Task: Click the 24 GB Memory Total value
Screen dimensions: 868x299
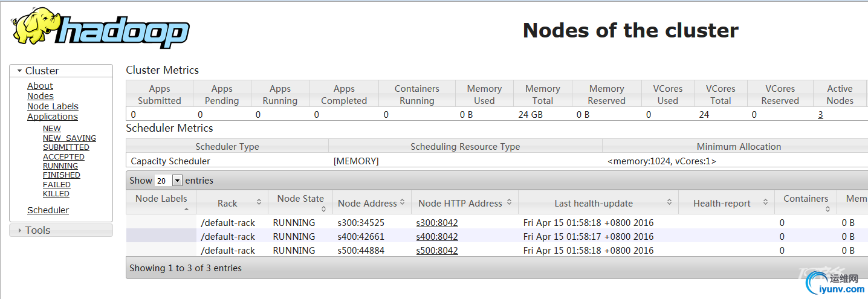Action: tap(531, 114)
